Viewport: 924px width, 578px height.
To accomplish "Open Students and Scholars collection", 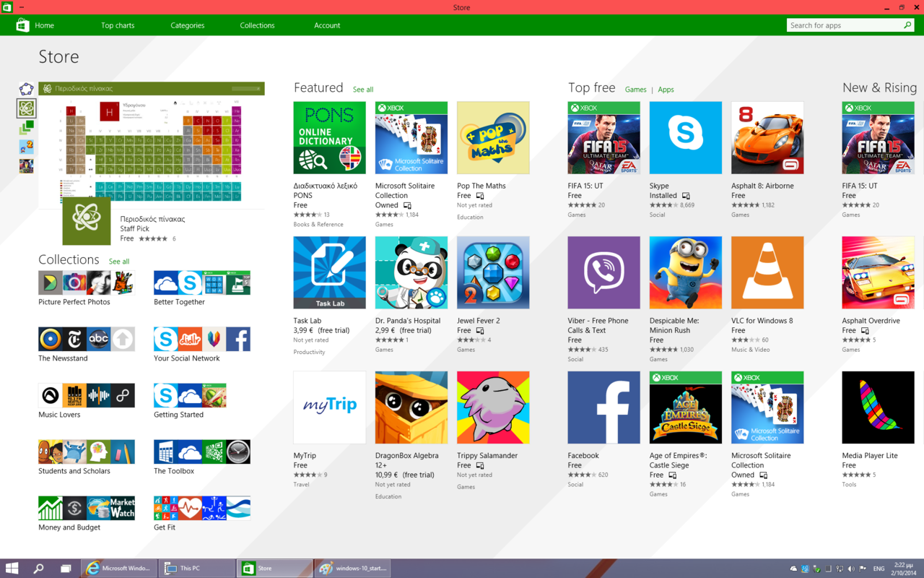I will (87, 457).
